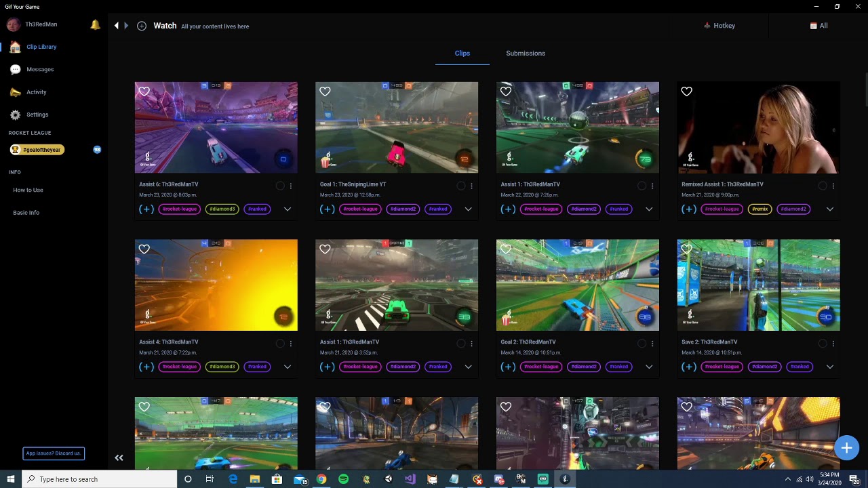
Task: Expand tags chevron for Assist 1 March 22
Action: (x=649, y=209)
